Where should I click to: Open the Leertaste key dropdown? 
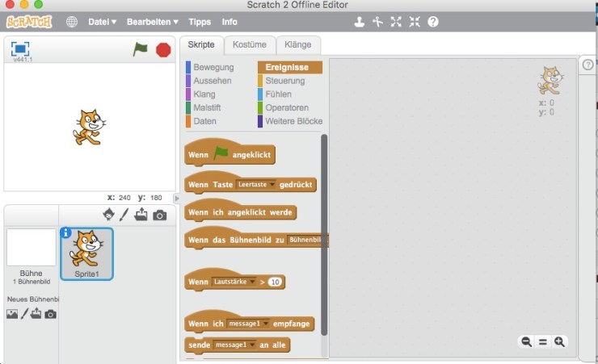[255, 185]
